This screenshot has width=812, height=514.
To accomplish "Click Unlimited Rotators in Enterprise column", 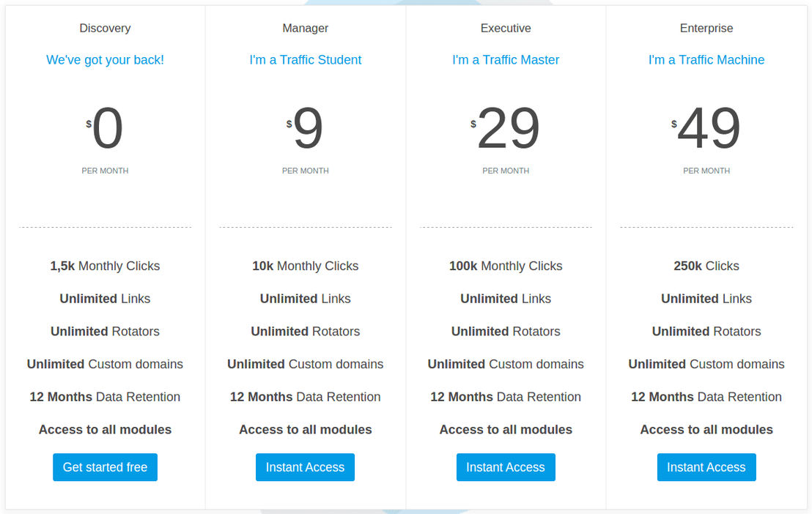I will 706,331.
